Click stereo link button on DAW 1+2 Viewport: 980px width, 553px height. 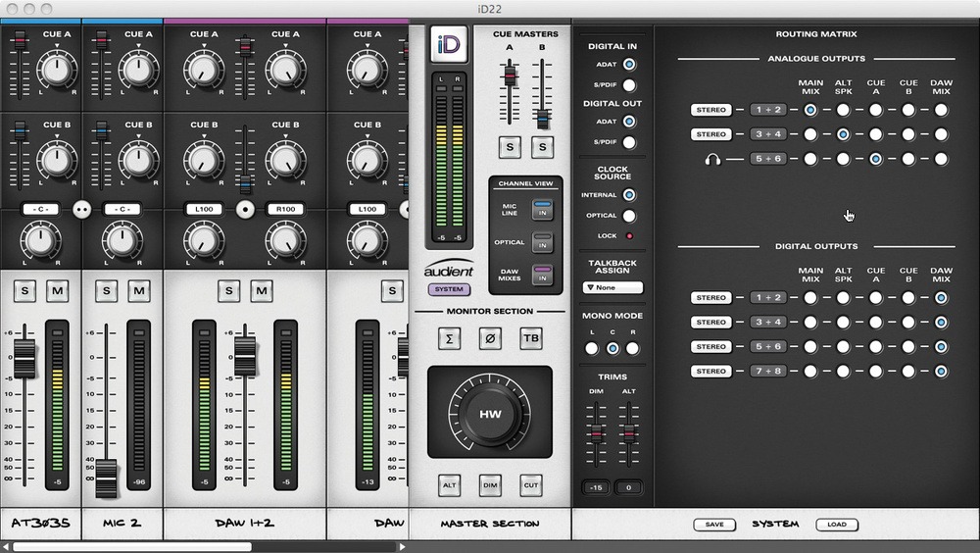245,209
